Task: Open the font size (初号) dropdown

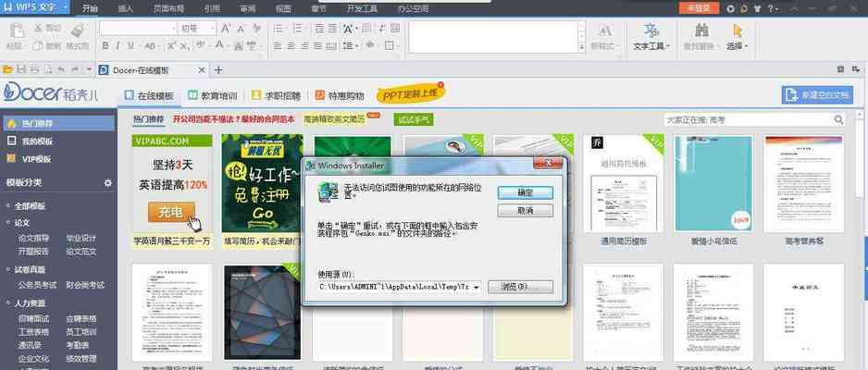Action: 197,29
